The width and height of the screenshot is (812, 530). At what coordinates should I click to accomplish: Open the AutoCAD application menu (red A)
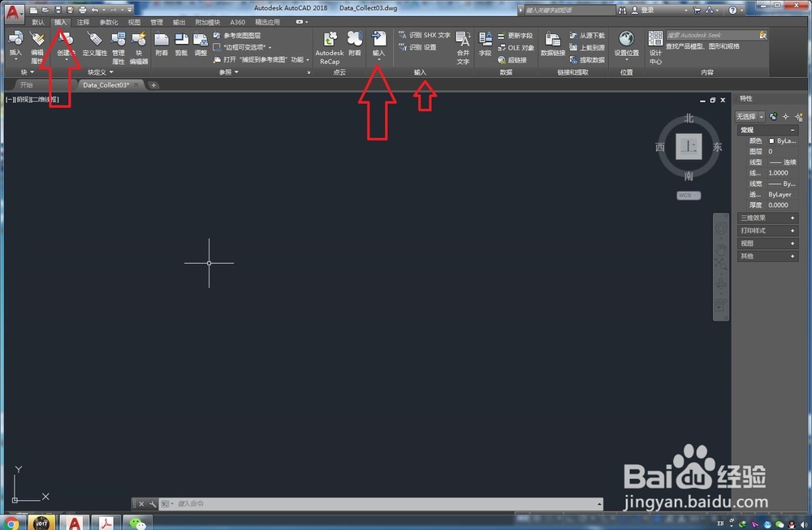pos(13,12)
